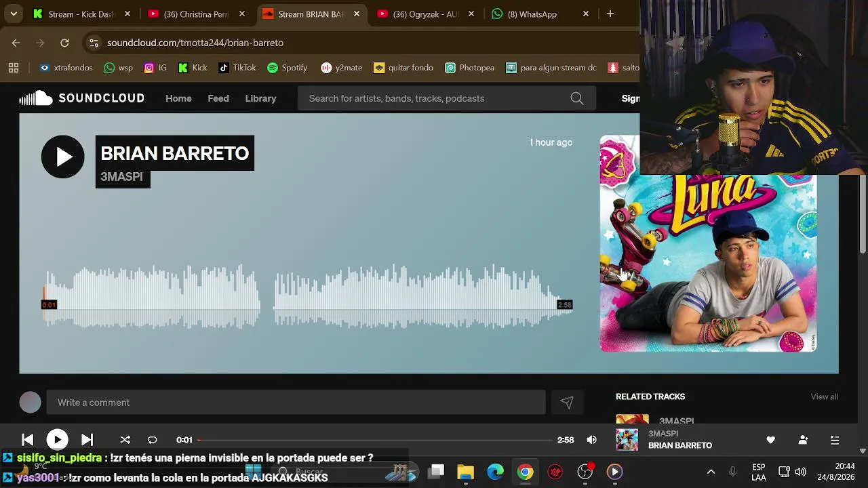The width and height of the screenshot is (868, 488).
Task: Open File Explorer from the taskbar
Action: pos(465,472)
